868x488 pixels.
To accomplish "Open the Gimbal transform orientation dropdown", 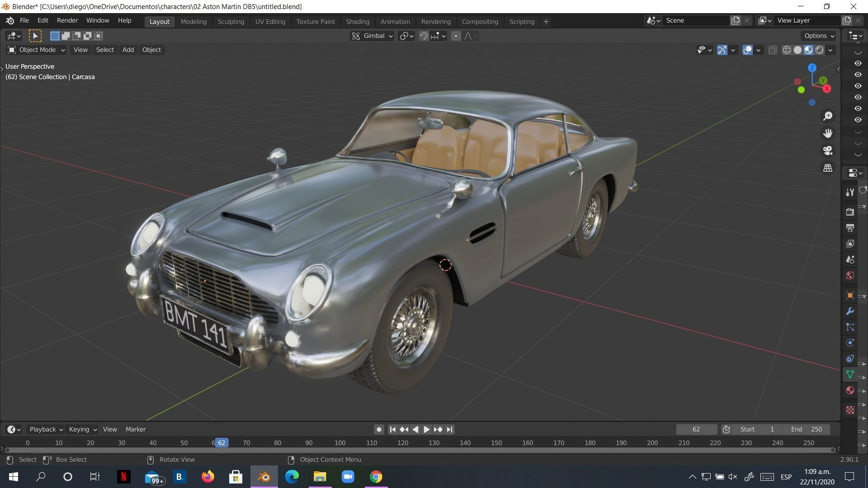I will pos(372,36).
